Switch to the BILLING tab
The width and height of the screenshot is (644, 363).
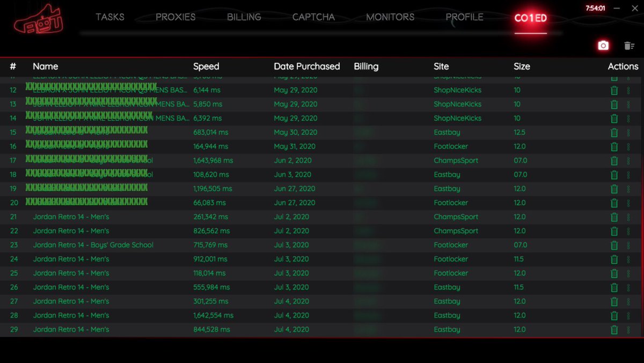pyautogui.click(x=244, y=17)
